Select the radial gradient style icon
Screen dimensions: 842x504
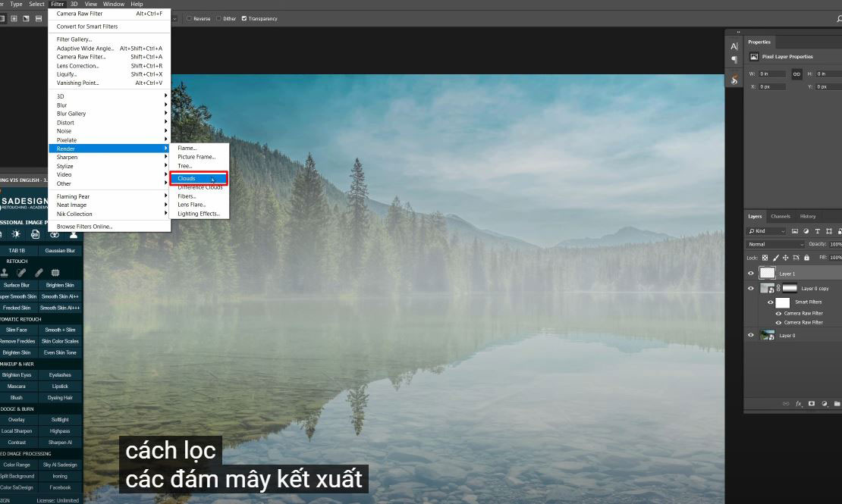[14, 18]
